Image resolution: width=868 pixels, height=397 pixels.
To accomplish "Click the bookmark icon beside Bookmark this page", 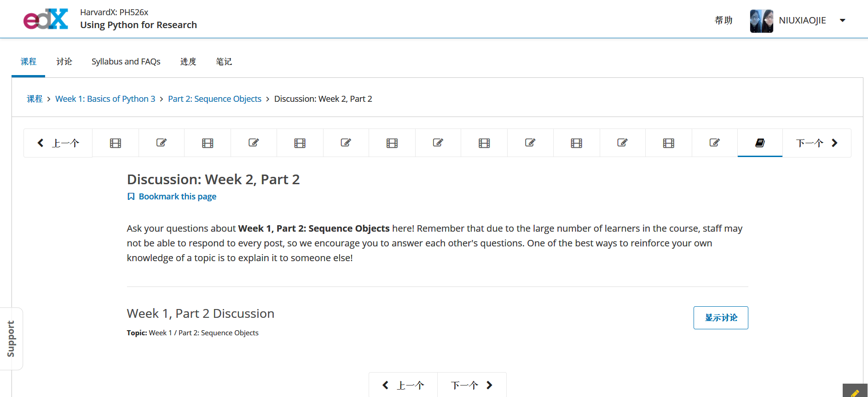I will click(131, 197).
